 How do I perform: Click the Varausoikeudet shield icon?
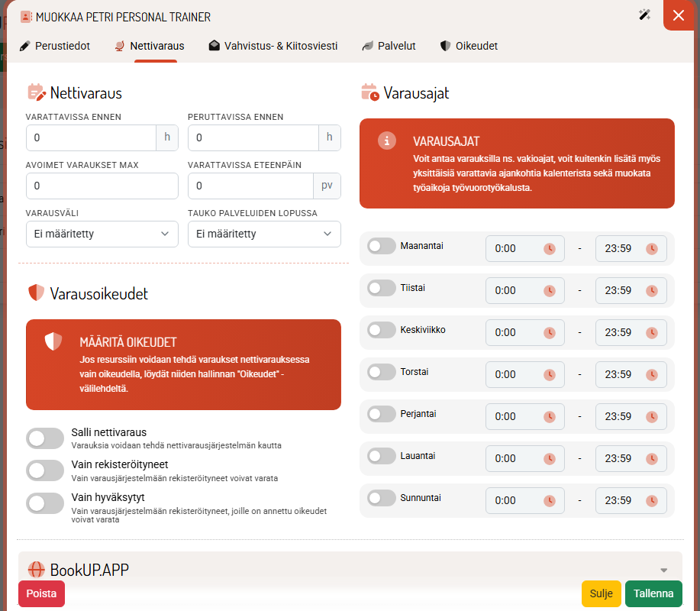click(x=36, y=293)
